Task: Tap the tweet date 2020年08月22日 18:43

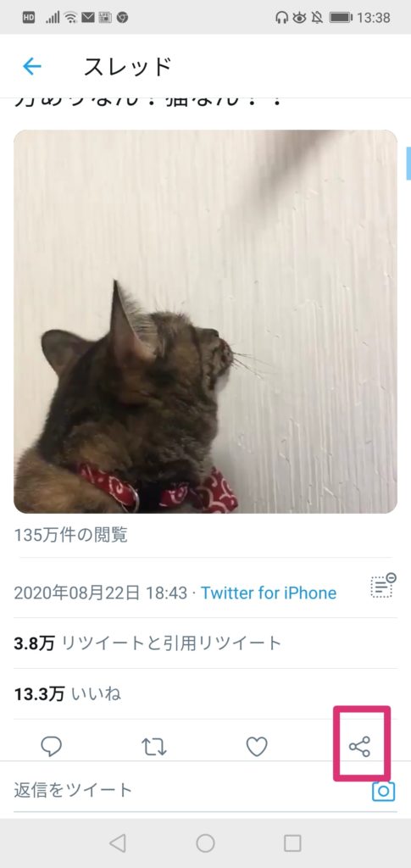Action: pos(101,593)
